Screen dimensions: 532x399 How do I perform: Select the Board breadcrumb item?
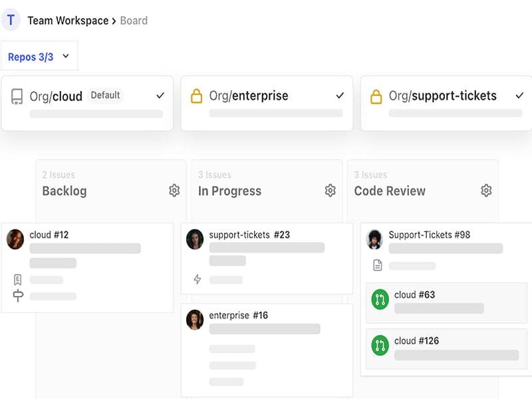[x=134, y=21]
